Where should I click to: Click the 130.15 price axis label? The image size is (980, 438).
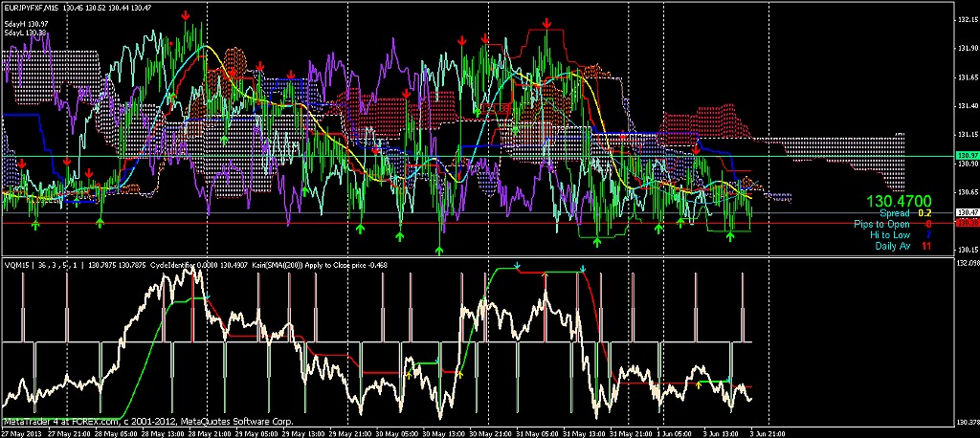967,250
